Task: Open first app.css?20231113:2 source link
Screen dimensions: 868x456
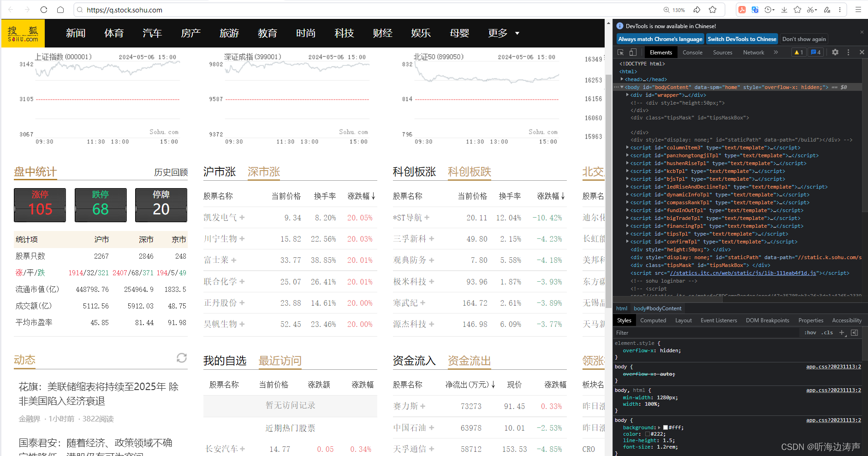Action: 833,367
